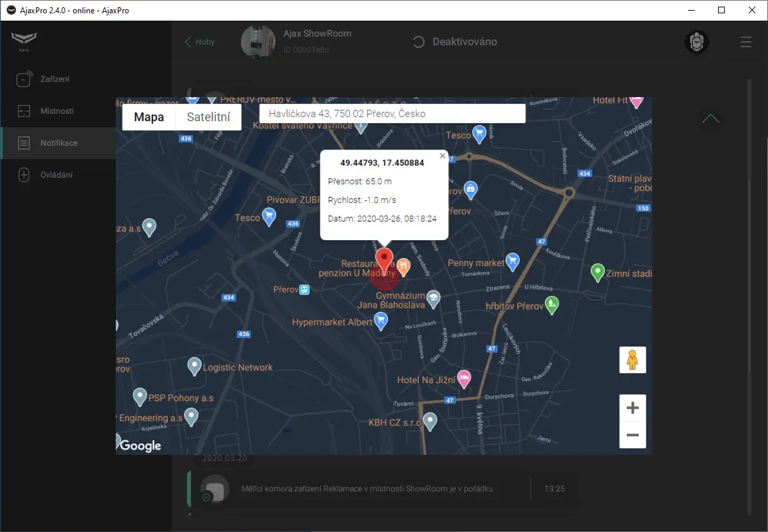The height and width of the screenshot is (532, 768).
Task: Open Ovládání control section
Action: pos(56,175)
